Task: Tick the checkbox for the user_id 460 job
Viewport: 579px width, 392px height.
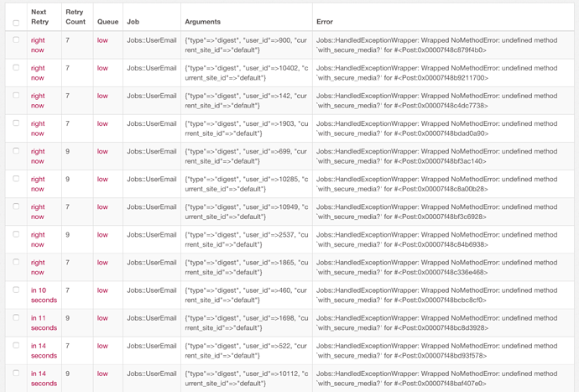Action: pos(16,290)
